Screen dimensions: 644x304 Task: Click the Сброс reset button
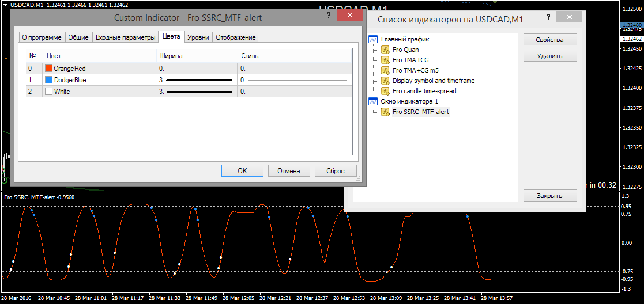tap(336, 170)
